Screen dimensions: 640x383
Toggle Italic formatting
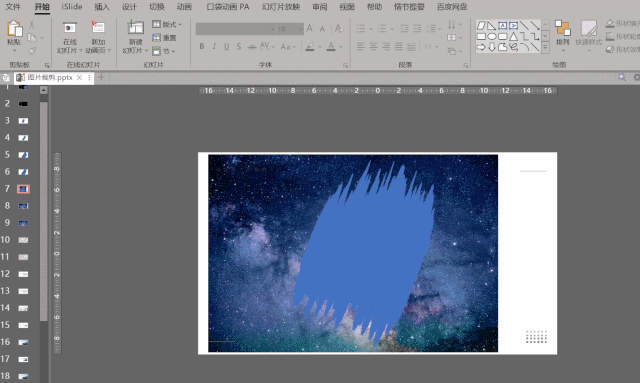point(214,47)
